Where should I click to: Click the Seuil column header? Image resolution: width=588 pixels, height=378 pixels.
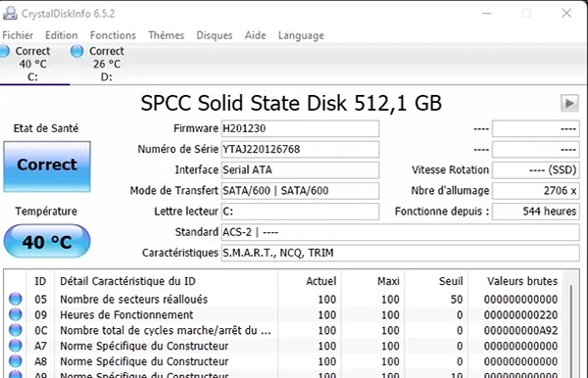pos(436,281)
